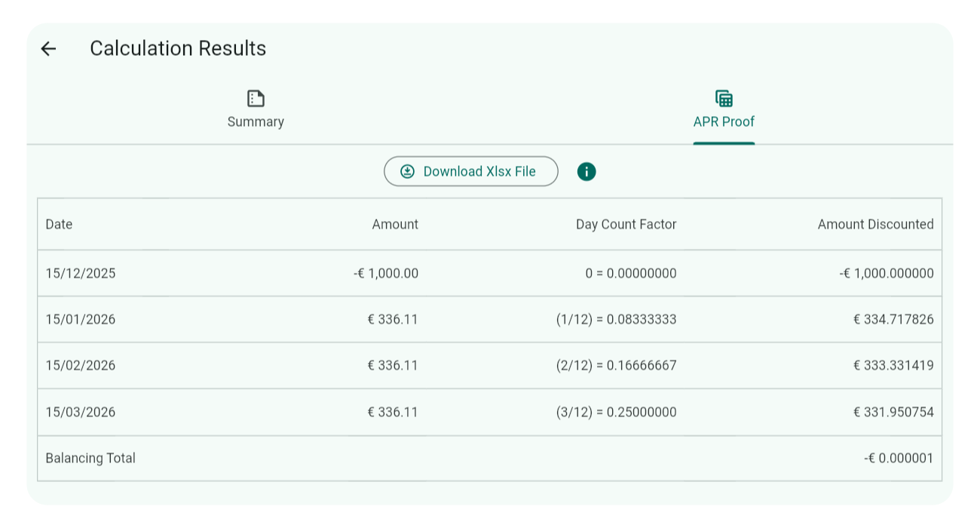The width and height of the screenshot is (980, 528).
Task: Select the 15/02/2026 payment row
Action: coord(490,365)
